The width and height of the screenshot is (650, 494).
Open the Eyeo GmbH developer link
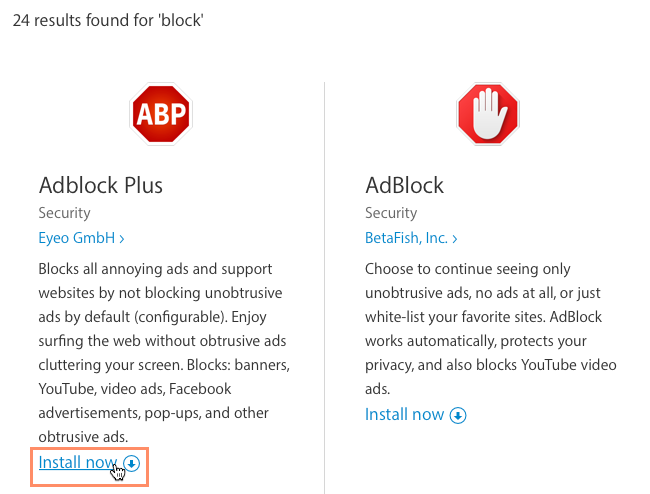tap(77, 239)
